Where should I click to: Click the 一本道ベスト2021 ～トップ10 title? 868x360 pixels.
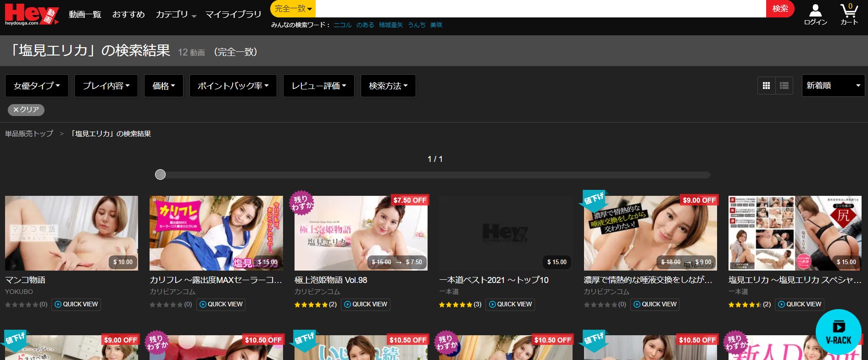494,280
